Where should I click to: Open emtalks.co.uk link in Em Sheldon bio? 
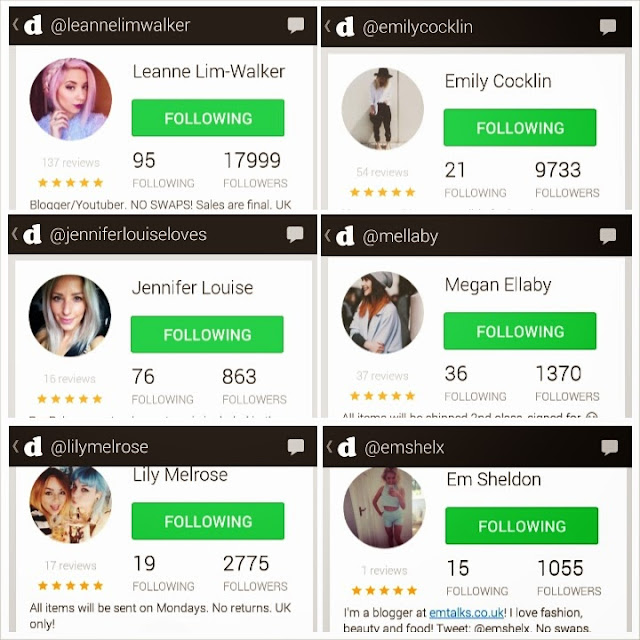pos(467,613)
